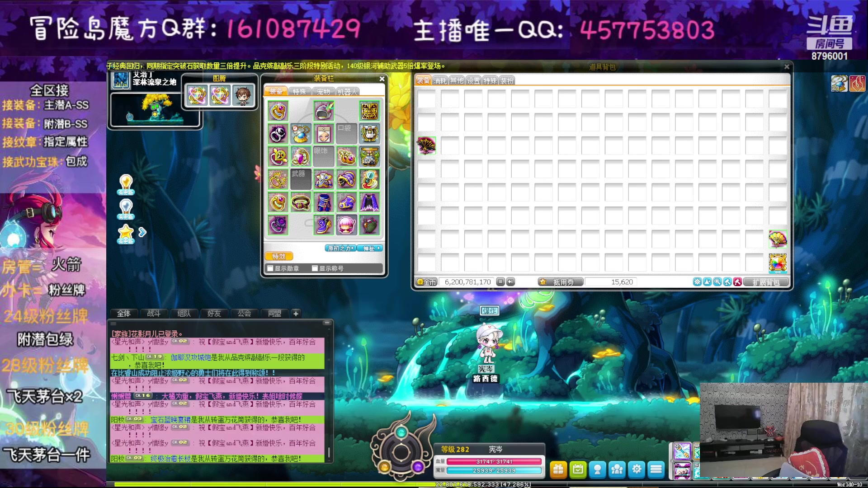Switch to the 宠物 tab in equipment window
The image size is (868, 488).
point(323,92)
